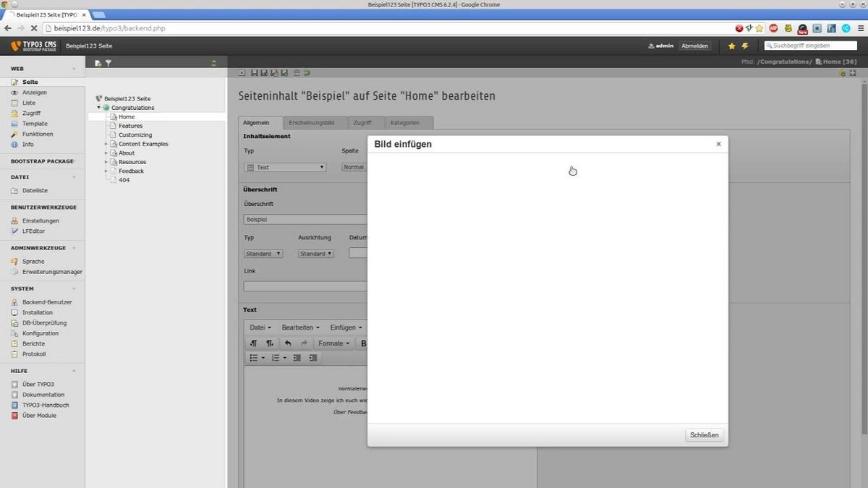This screenshot has height=488, width=868.
Task: Open the Bearbeiten menu in the editor
Action: tap(297, 328)
